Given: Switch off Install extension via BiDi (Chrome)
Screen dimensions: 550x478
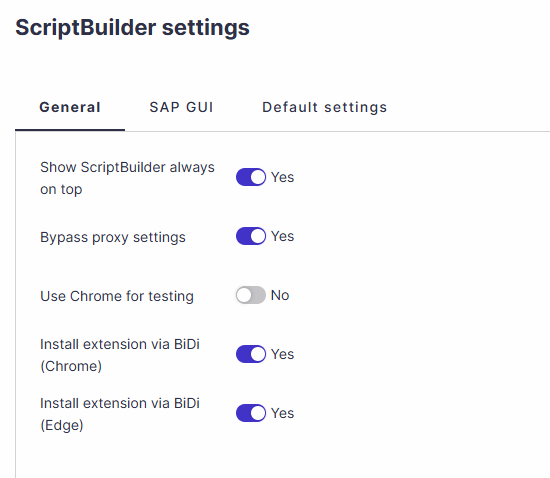Looking at the screenshot, I should pyautogui.click(x=251, y=354).
